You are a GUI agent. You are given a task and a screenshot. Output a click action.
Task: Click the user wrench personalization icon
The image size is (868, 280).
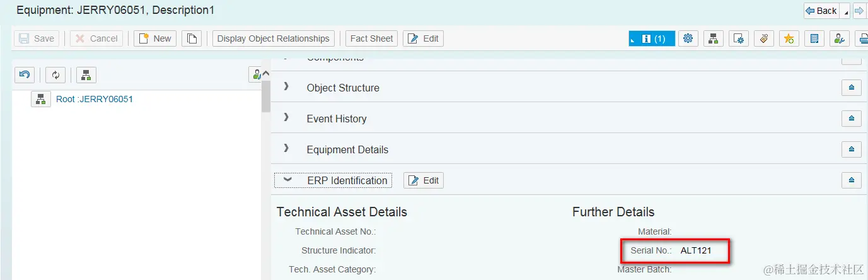pyautogui.click(x=839, y=38)
